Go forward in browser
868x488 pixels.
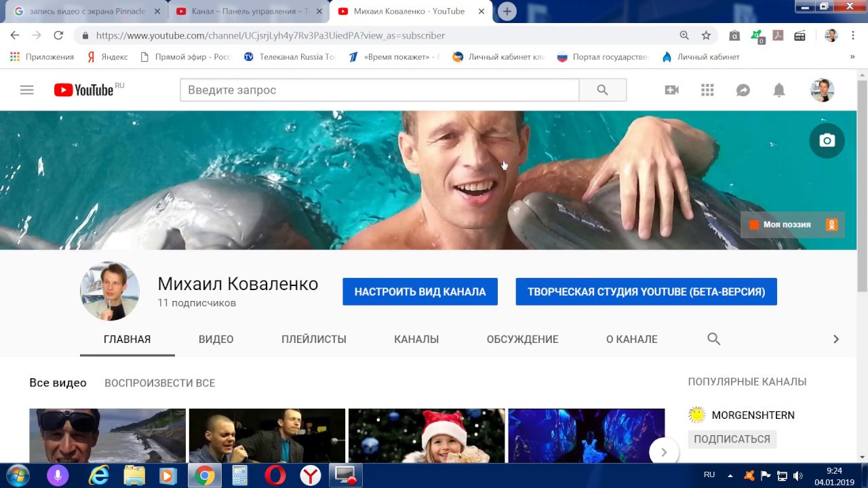[x=37, y=35]
